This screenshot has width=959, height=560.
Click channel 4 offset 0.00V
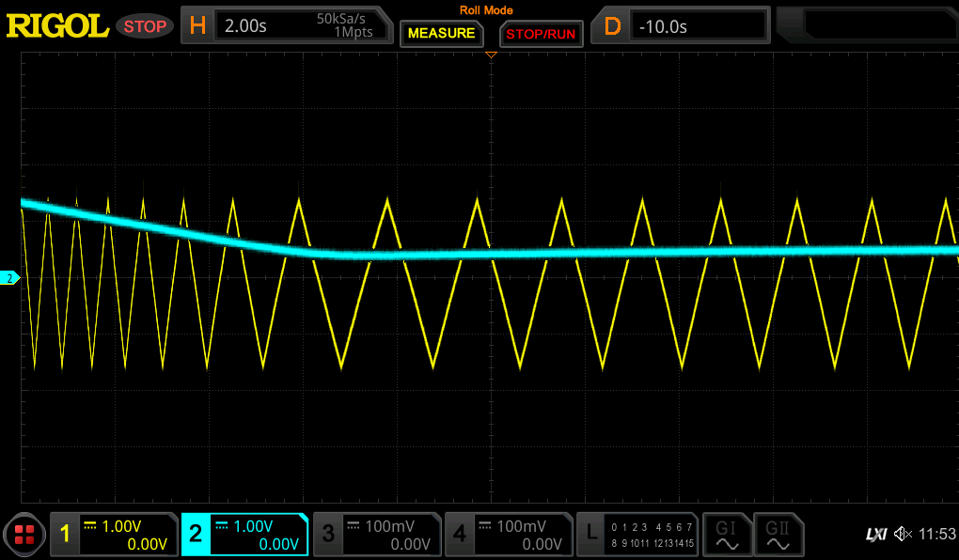click(542, 543)
